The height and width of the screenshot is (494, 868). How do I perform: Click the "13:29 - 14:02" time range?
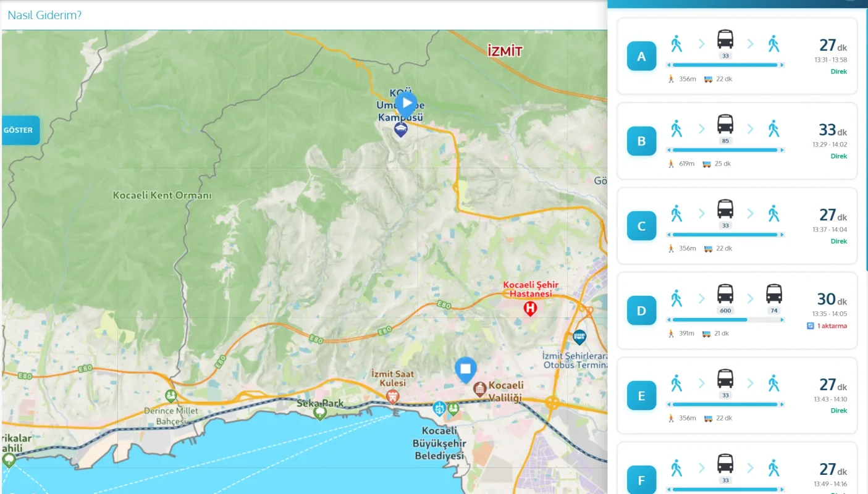pyautogui.click(x=830, y=144)
